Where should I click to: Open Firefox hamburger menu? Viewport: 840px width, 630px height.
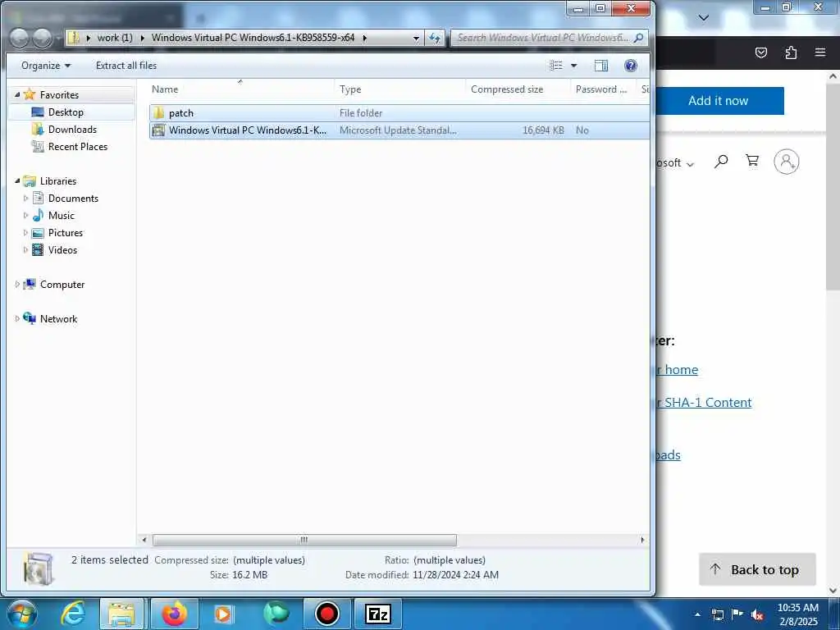(820, 52)
